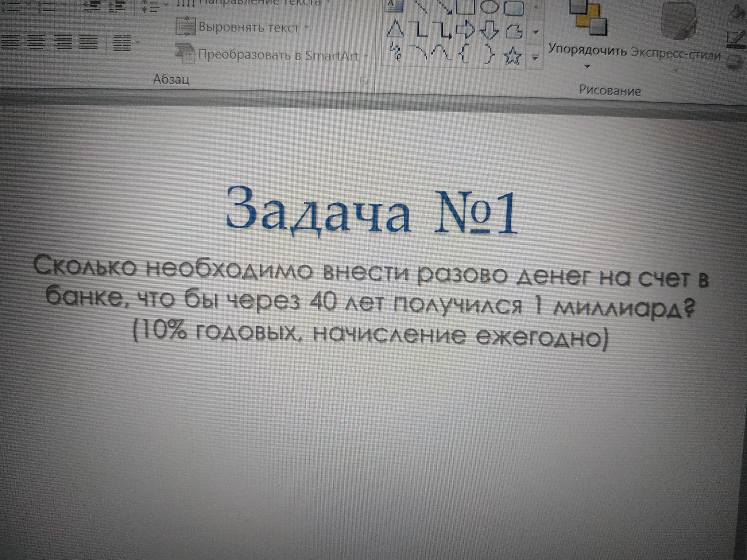Select the rectangle shape

[465, 7]
